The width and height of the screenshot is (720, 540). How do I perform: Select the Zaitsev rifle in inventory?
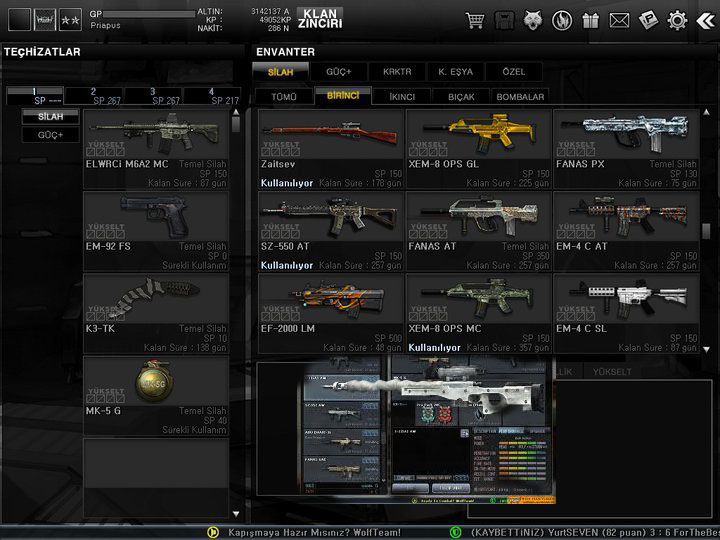pyautogui.click(x=331, y=149)
